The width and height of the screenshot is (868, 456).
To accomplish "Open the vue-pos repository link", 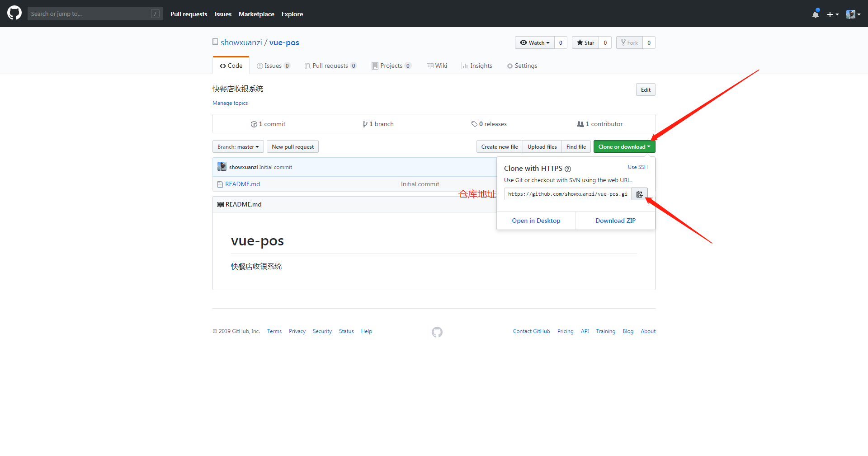I will 284,42.
